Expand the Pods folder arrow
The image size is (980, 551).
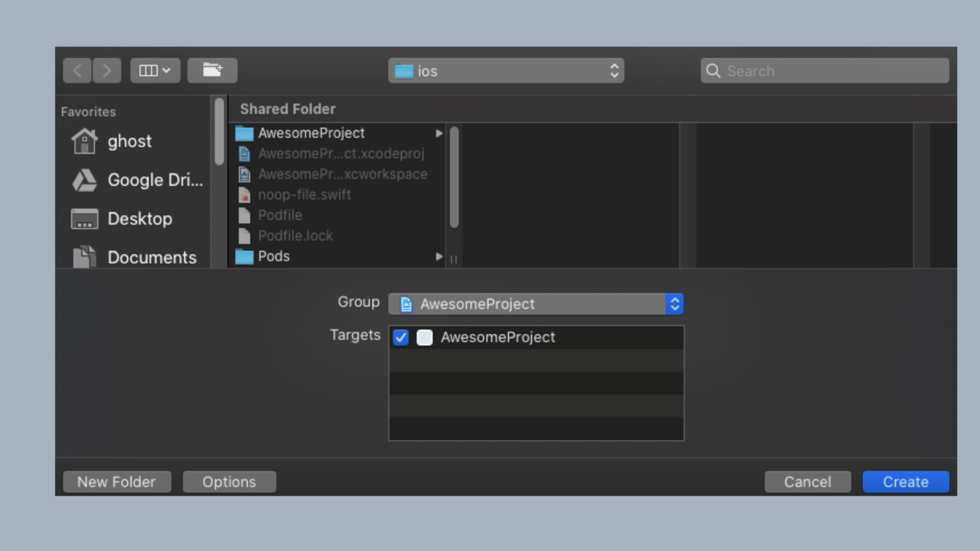[438, 256]
